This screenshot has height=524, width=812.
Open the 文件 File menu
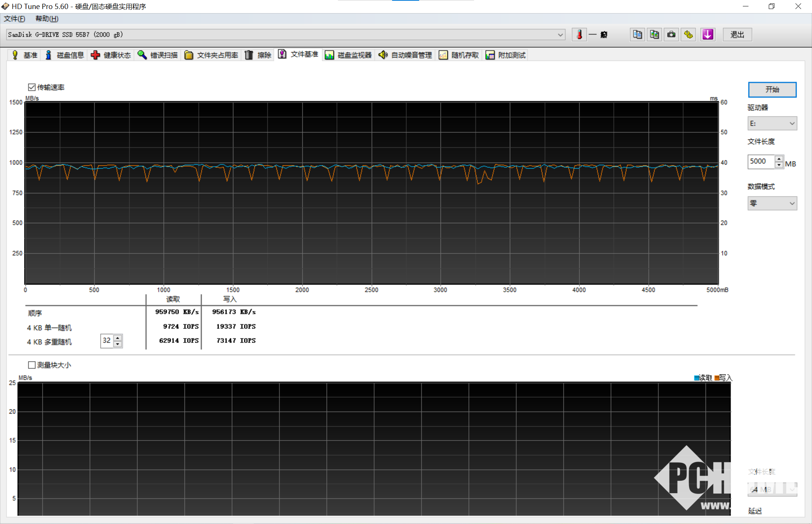pyautogui.click(x=14, y=19)
